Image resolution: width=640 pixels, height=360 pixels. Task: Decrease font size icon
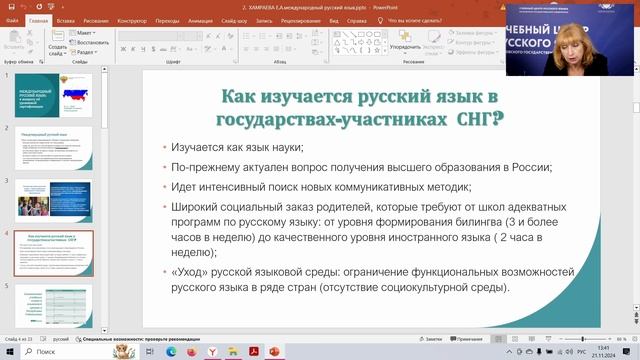(x=218, y=36)
